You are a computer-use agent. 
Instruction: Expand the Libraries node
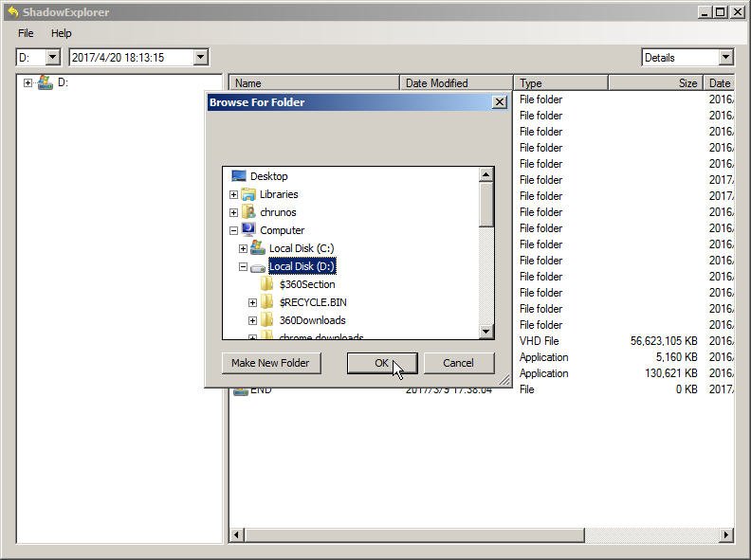[x=233, y=194]
